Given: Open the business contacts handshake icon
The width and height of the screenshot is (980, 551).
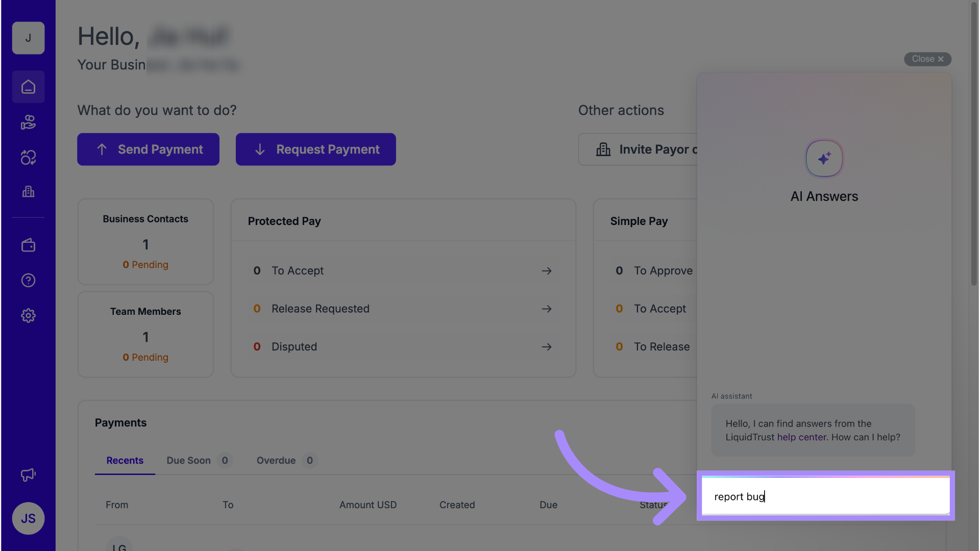Looking at the screenshot, I should (28, 122).
